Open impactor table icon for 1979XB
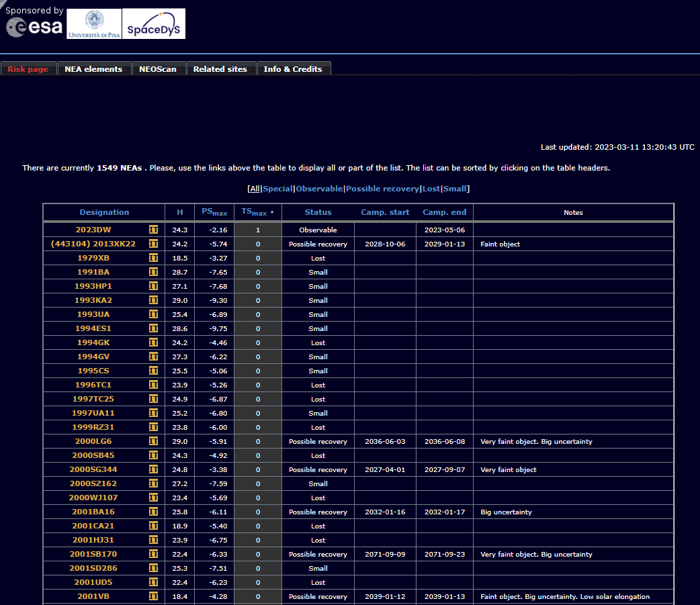 pos(154,258)
